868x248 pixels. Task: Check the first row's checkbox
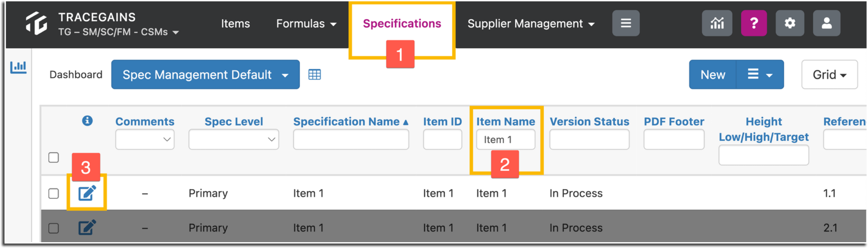54,193
